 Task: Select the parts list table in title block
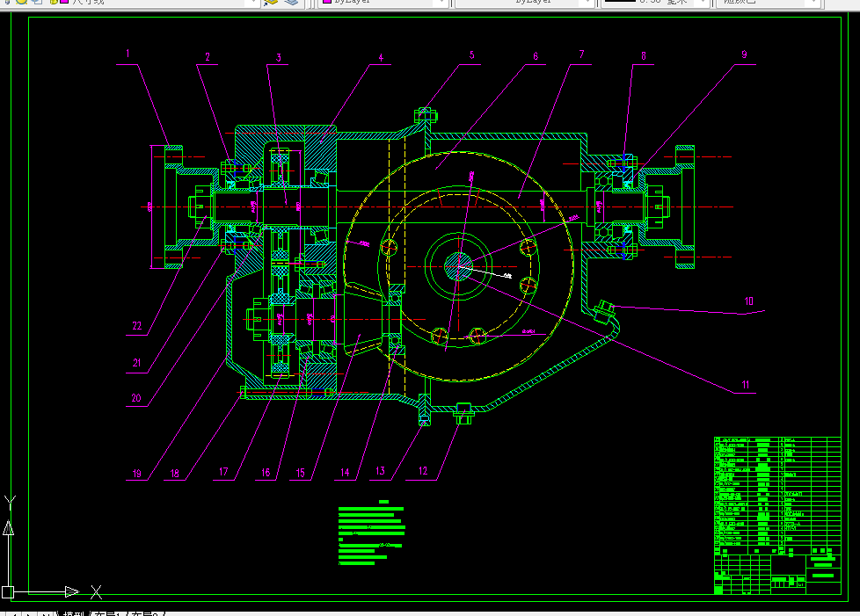pyautogui.click(x=777, y=496)
